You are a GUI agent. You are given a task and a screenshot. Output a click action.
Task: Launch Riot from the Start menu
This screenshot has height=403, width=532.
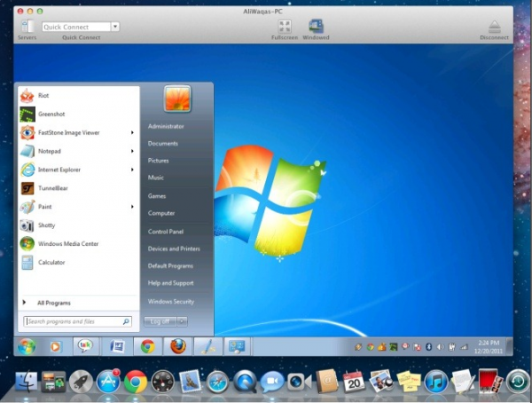click(x=76, y=96)
